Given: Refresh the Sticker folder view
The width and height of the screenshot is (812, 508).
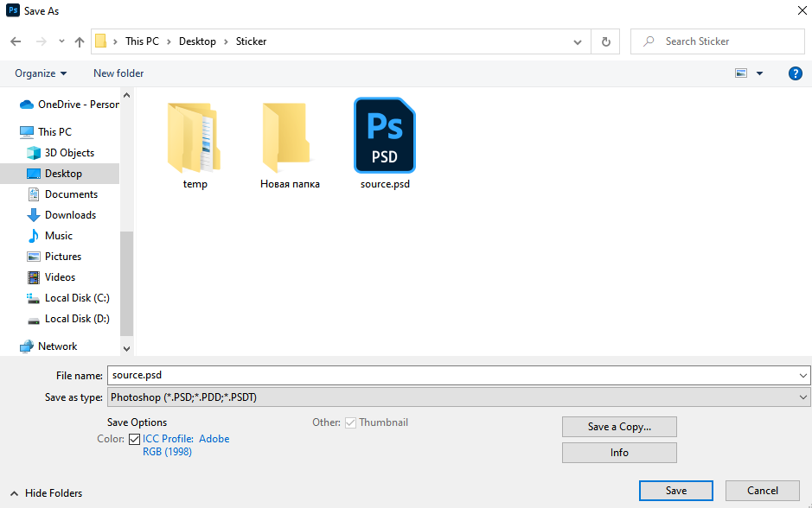Looking at the screenshot, I should [x=605, y=42].
